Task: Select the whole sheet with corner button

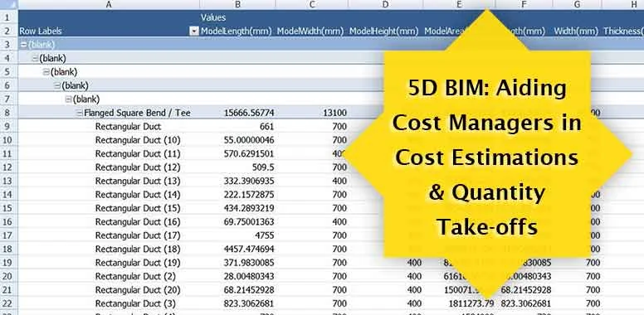Action: point(8,4)
